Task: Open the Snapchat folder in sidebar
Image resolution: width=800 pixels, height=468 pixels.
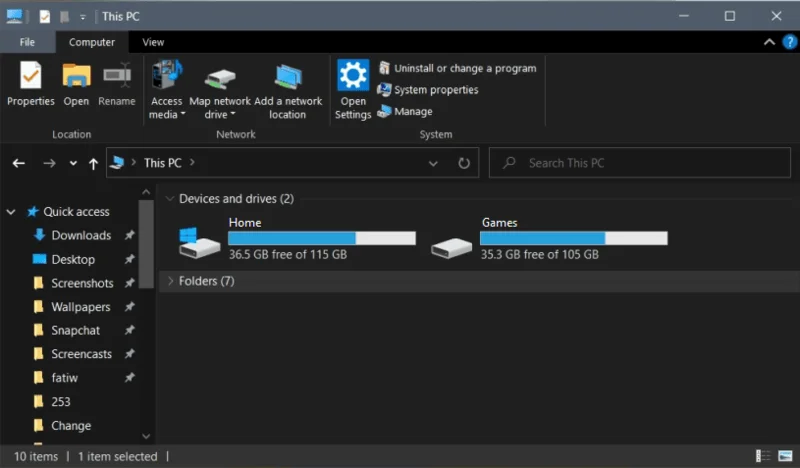Action: [76, 330]
